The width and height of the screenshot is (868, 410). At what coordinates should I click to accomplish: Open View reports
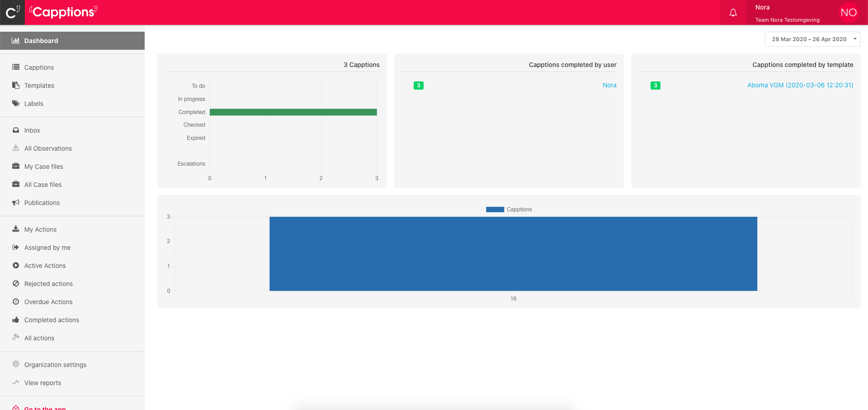[x=72, y=383]
